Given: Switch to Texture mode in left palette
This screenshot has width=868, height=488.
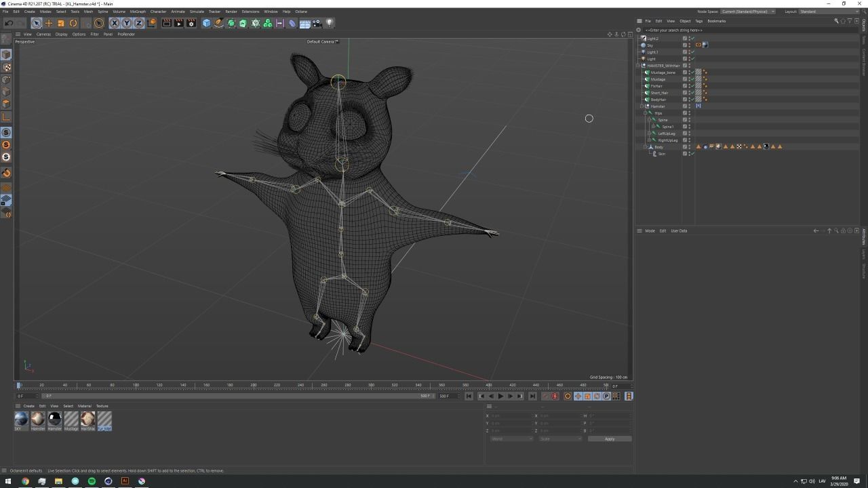Looking at the screenshot, I should pyautogui.click(x=6, y=67).
